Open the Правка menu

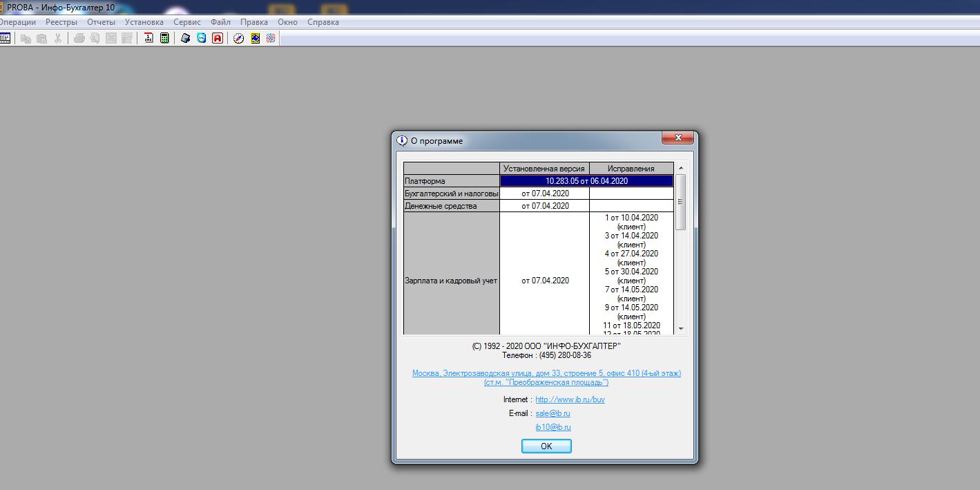point(254,22)
